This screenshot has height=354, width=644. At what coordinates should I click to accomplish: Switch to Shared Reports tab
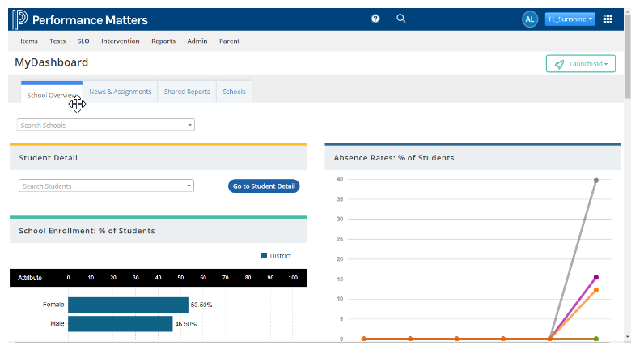click(187, 92)
